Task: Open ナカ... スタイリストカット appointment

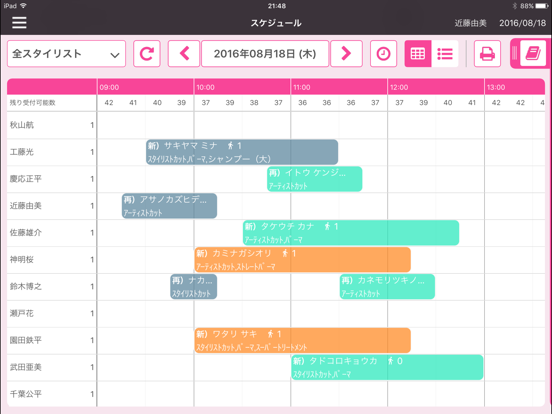Action: [193, 287]
